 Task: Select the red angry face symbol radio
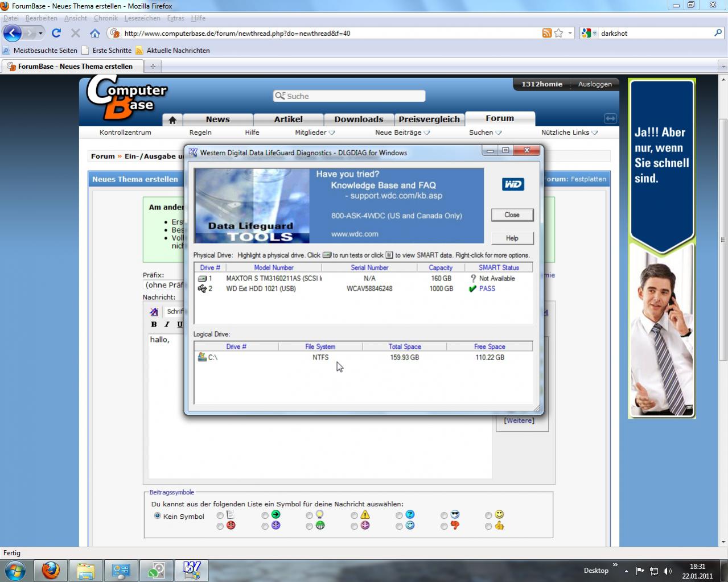tap(220, 526)
